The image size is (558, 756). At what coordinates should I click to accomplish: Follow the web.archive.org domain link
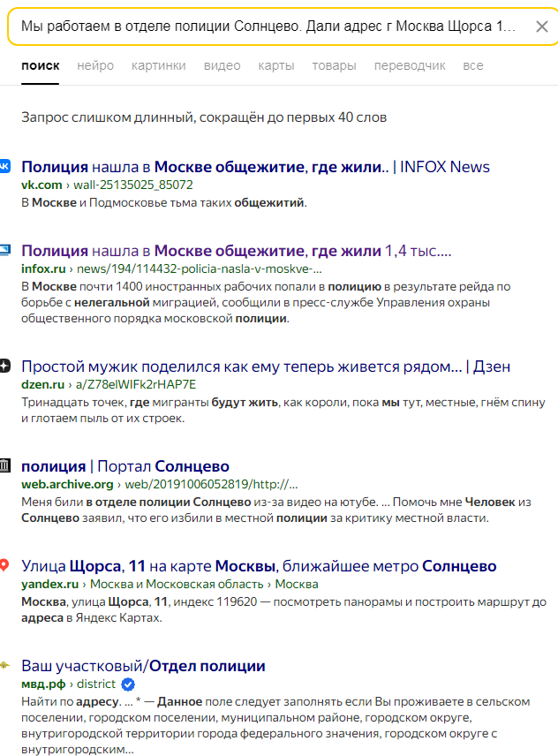(x=67, y=484)
